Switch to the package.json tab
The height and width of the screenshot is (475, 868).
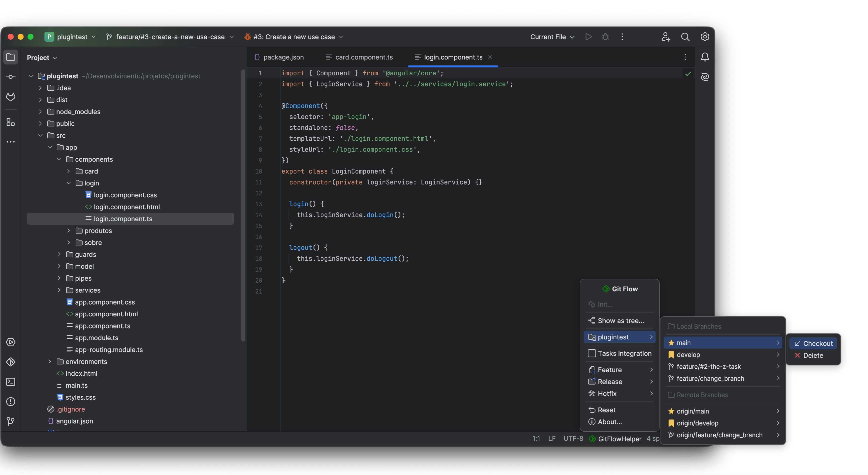pos(279,57)
